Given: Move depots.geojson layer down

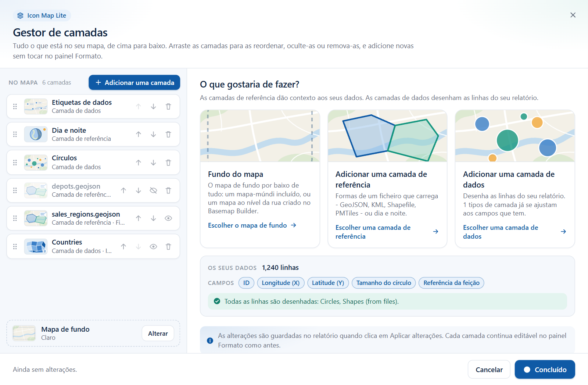Looking at the screenshot, I should [x=138, y=190].
